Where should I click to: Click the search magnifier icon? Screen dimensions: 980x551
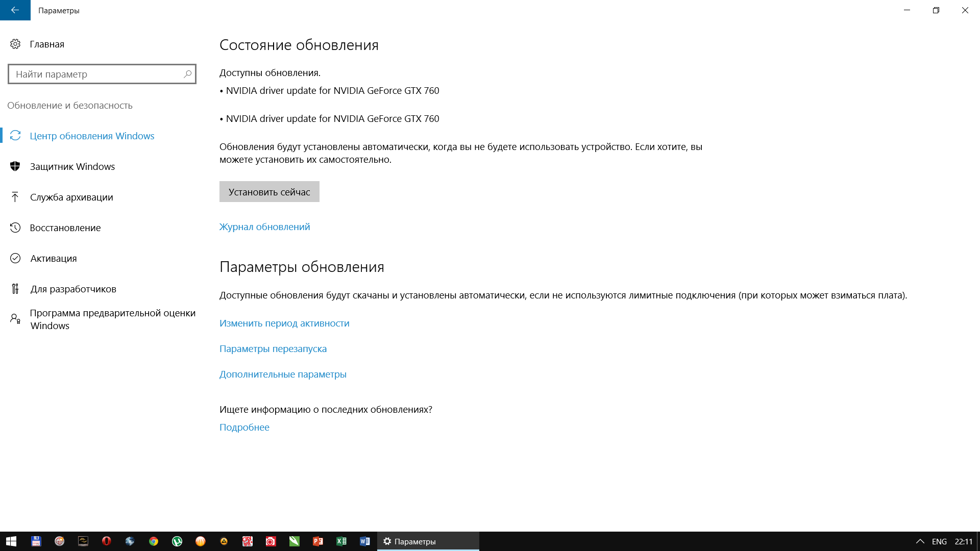pyautogui.click(x=187, y=74)
